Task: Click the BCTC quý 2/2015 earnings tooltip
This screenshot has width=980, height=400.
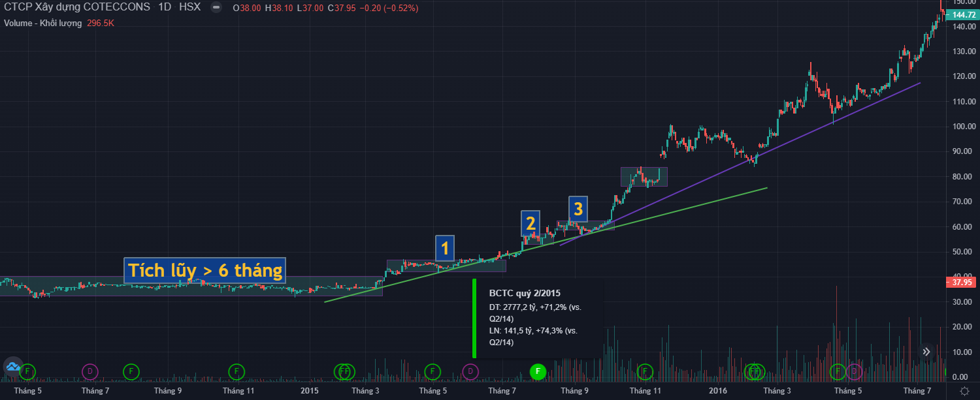Action: pos(538,318)
